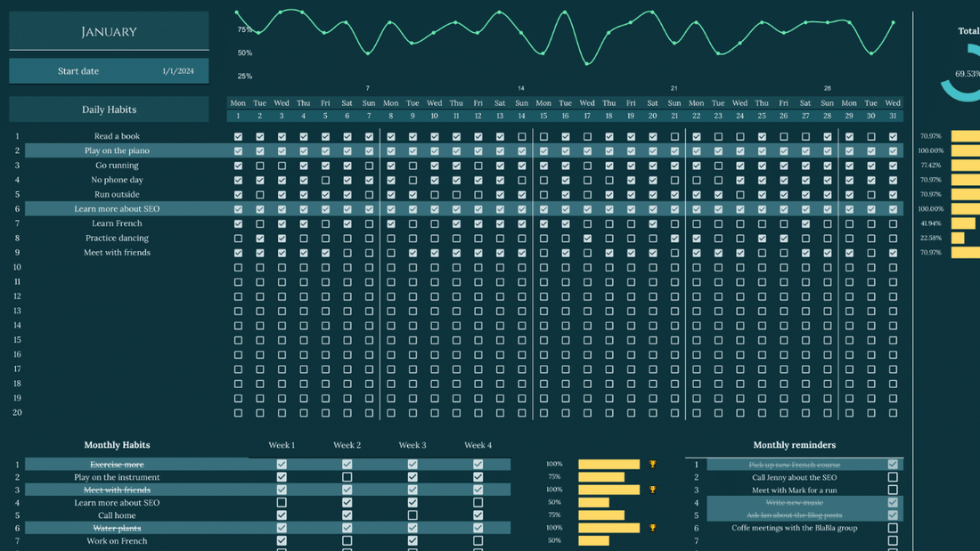Uncheck Read a book for January 1
980x551 pixels.
pyautogui.click(x=238, y=136)
